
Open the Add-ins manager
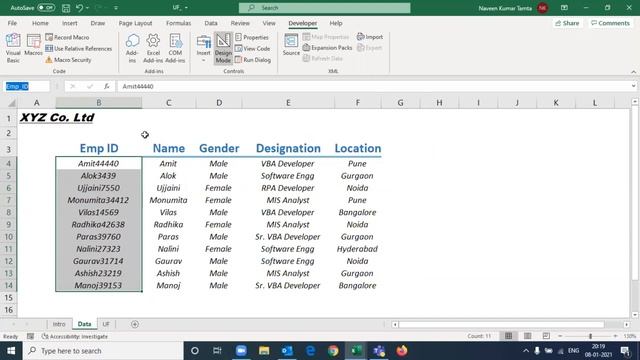pos(132,48)
